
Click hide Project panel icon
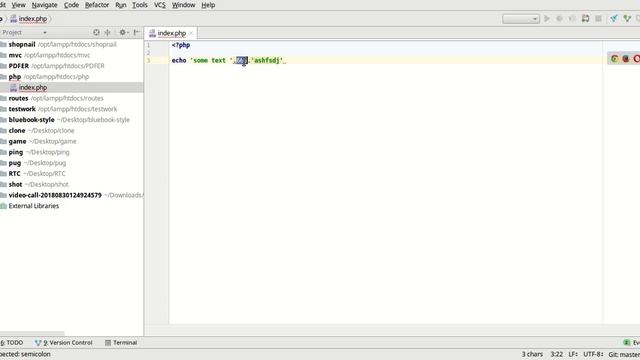click(x=137, y=32)
